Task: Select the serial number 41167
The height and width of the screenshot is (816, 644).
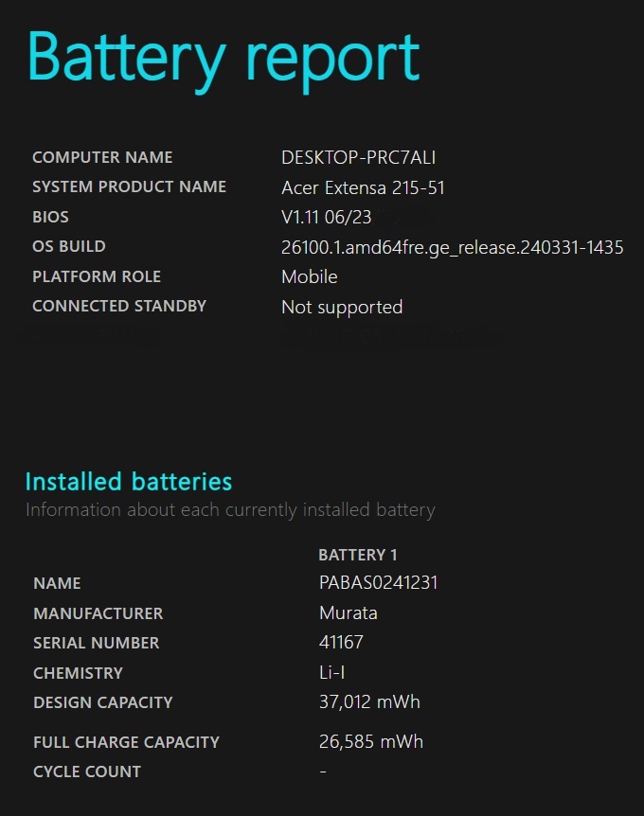Action: (x=341, y=643)
